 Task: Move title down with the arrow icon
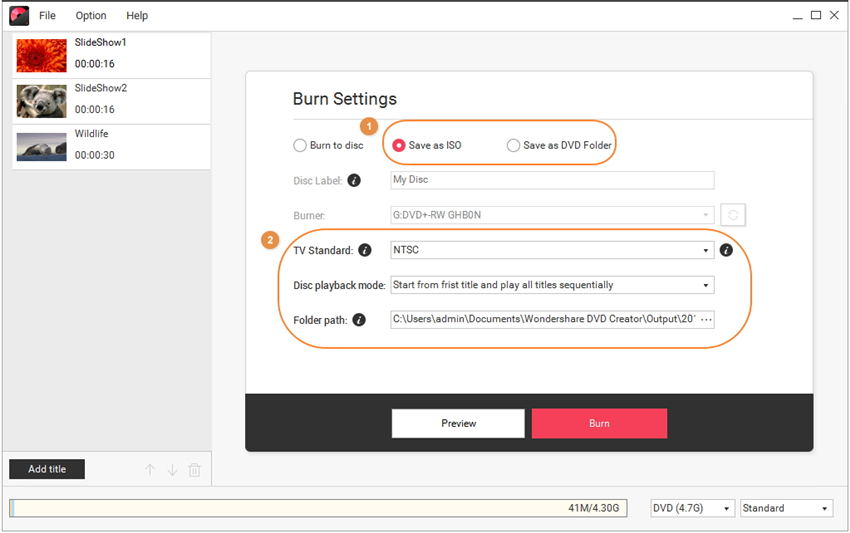coord(172,470)
